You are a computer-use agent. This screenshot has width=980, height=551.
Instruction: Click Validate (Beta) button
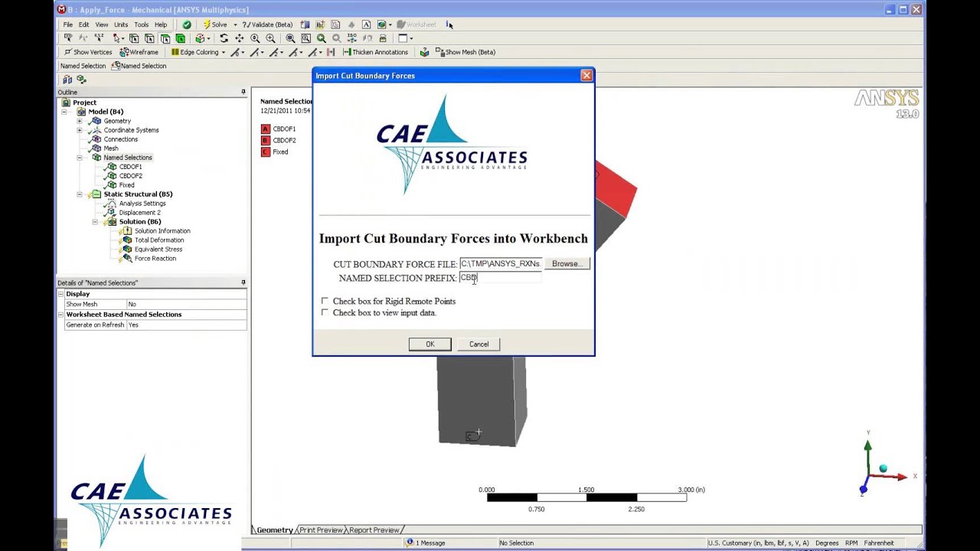tap(267, 24)
